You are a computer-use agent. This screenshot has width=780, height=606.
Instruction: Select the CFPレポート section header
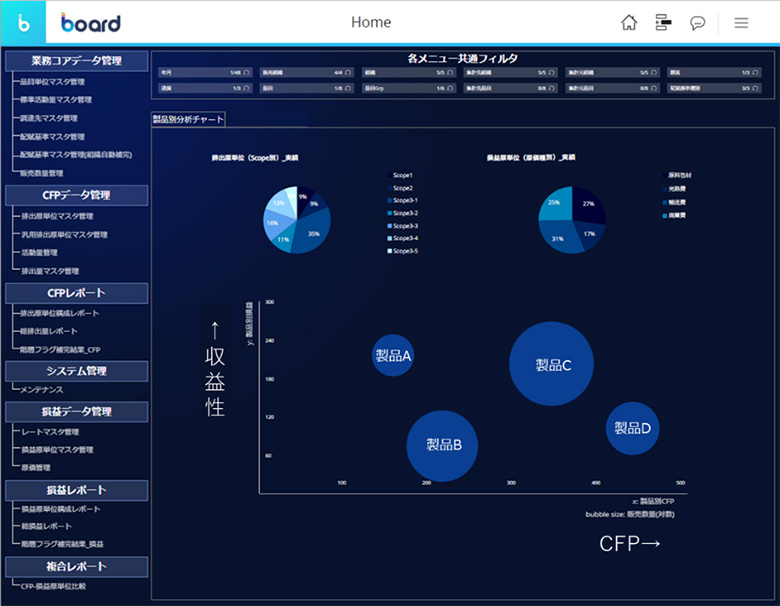click(77, 293)
